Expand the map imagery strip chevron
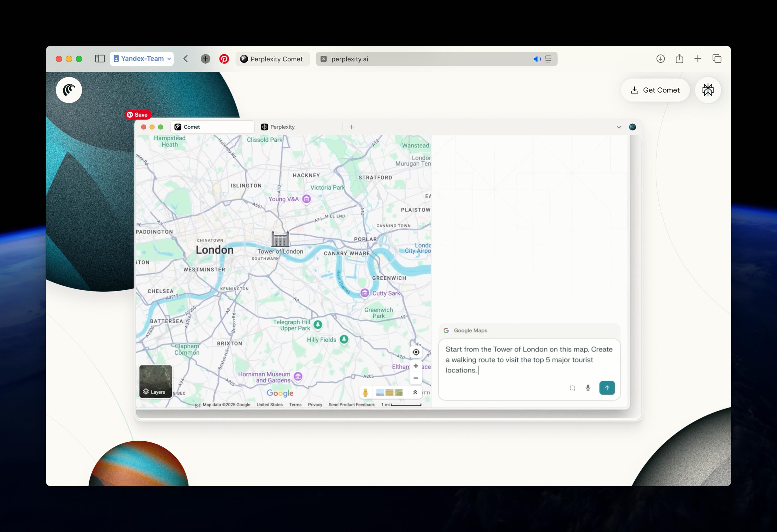The height and width of the screenshot is (532, 777). point(415,392)
